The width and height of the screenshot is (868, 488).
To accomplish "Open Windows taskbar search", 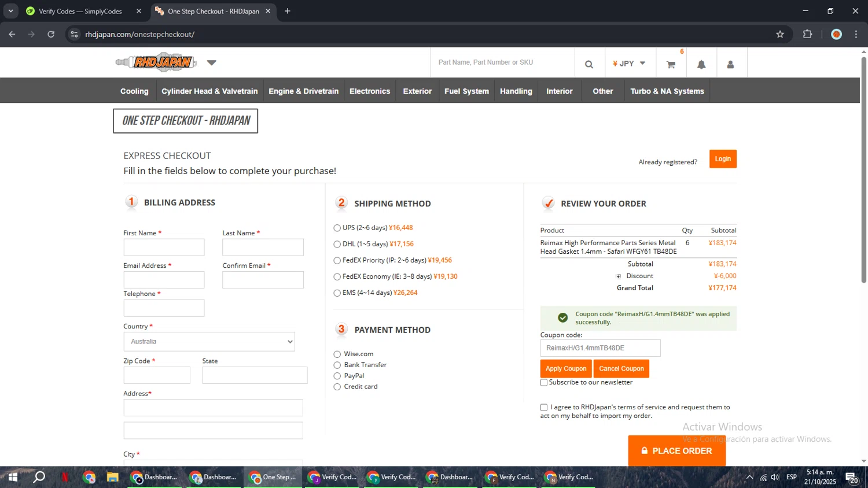I will pyautogui.click(x=39, y=477).
